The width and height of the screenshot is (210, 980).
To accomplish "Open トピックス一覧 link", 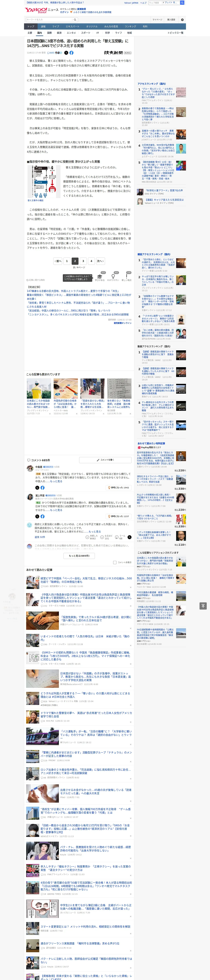I will tap(175, 33).
